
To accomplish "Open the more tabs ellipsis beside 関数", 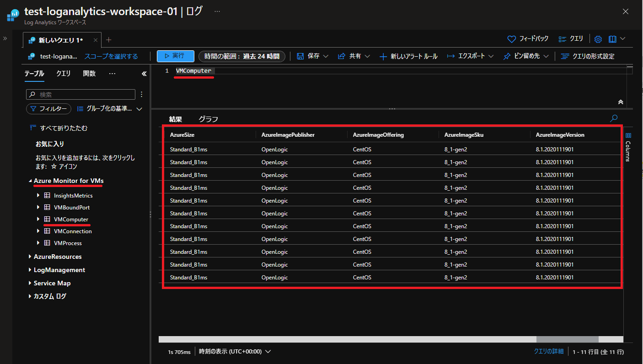I will 113,73.
